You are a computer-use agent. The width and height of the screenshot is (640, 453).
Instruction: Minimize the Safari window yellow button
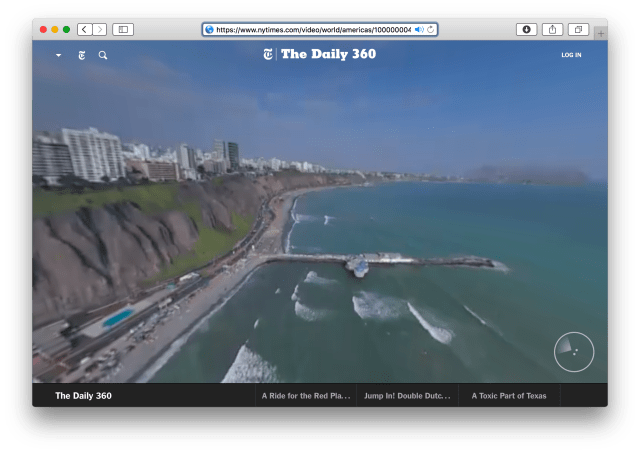click(55, 29)
